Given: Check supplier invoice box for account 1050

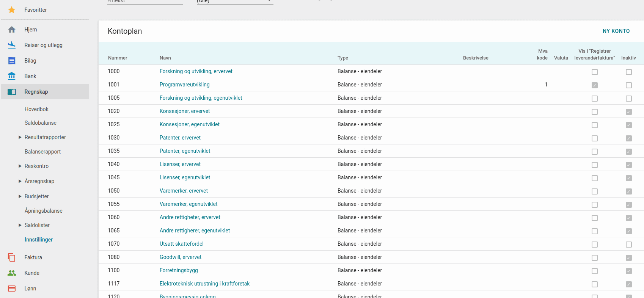Looking at the screenshot, I should (595, 191).
